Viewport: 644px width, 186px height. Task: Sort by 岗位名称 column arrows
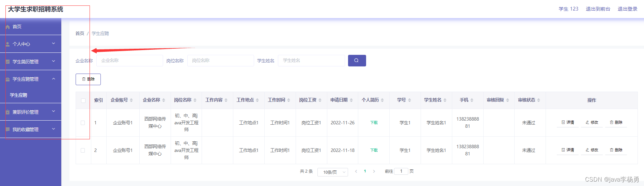click(x=195, y=100)
